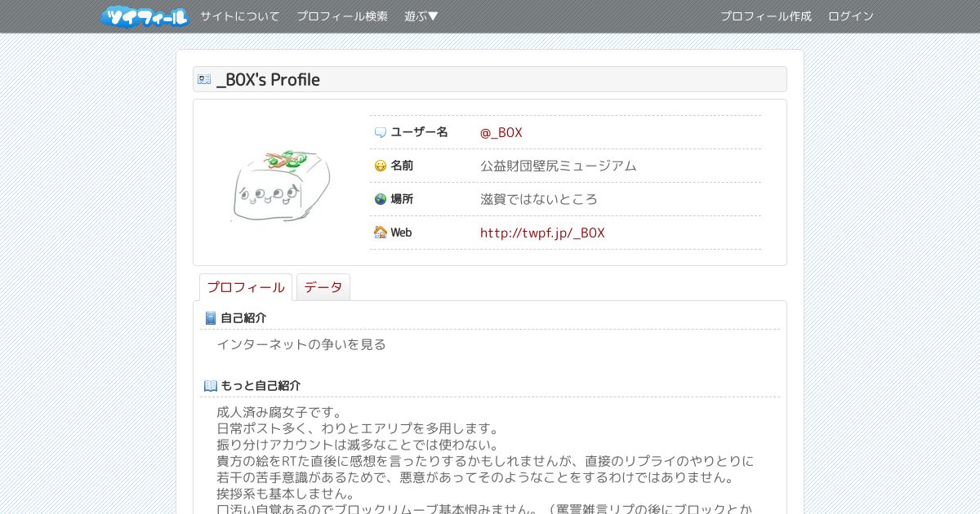This screenshot has width=980, height=514.
Task: Click the open book icon beside もっと自己紹介
Action: (210, 386)
